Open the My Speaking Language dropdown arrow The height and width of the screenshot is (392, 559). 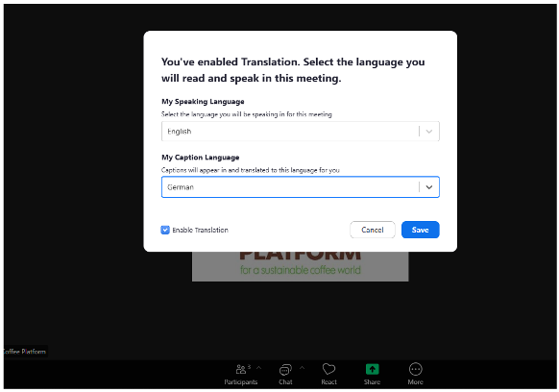429,132
